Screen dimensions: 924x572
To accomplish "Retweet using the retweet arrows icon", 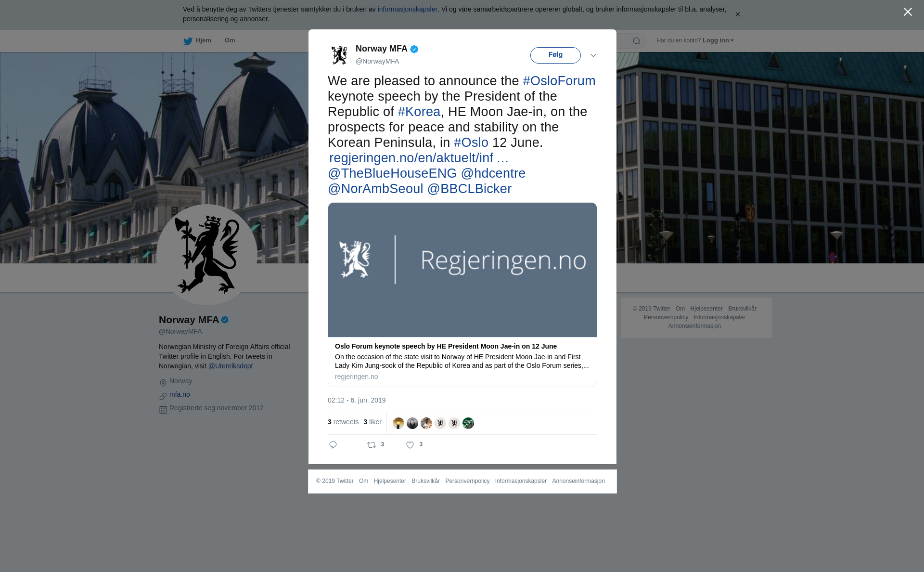I will (x=372, y=445).
